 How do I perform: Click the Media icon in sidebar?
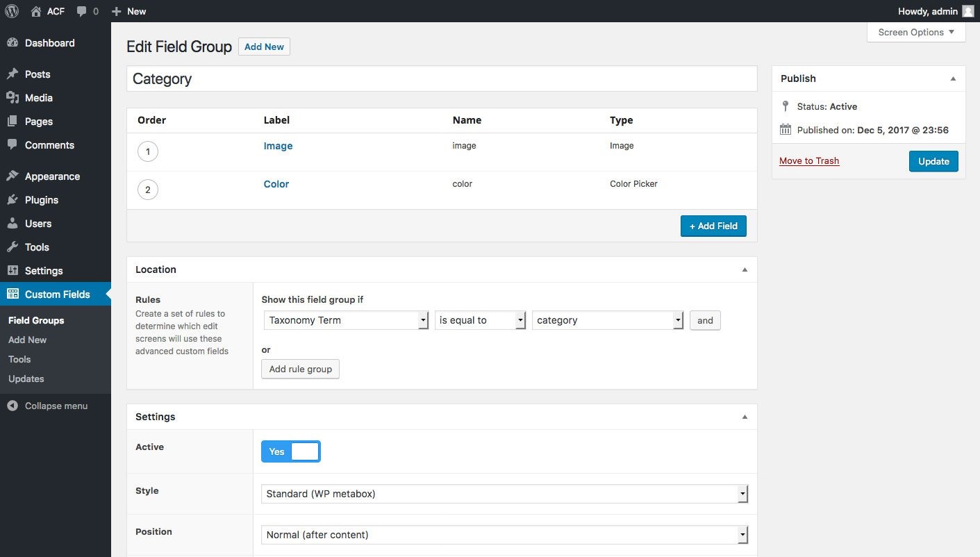(x=13, y=98)
